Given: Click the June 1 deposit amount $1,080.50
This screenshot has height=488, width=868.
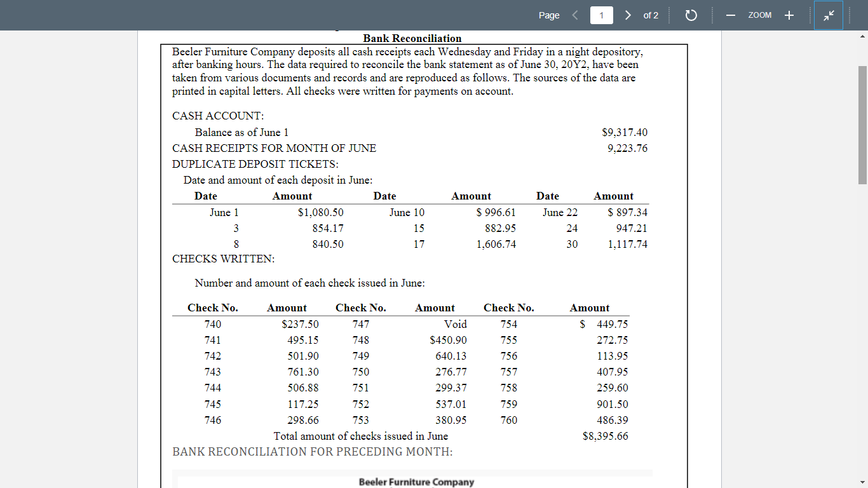Looking at the screenshot, I should pos(322,212).
